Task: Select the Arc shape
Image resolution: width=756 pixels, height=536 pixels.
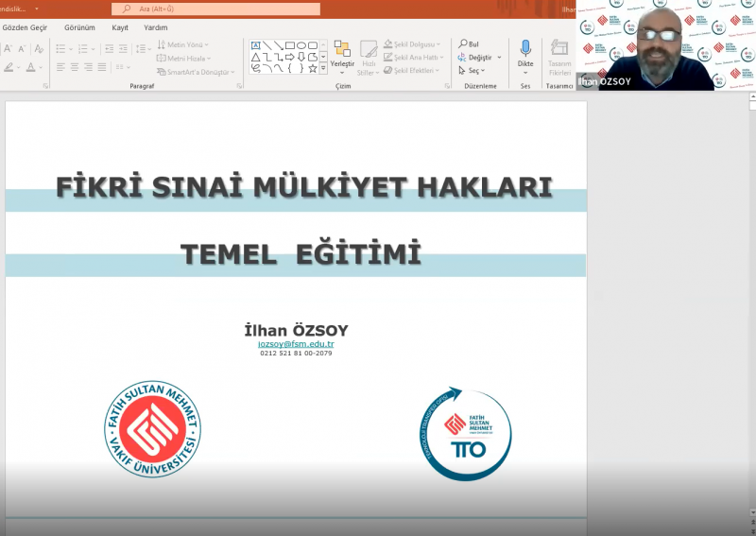Action: [267, 68]
